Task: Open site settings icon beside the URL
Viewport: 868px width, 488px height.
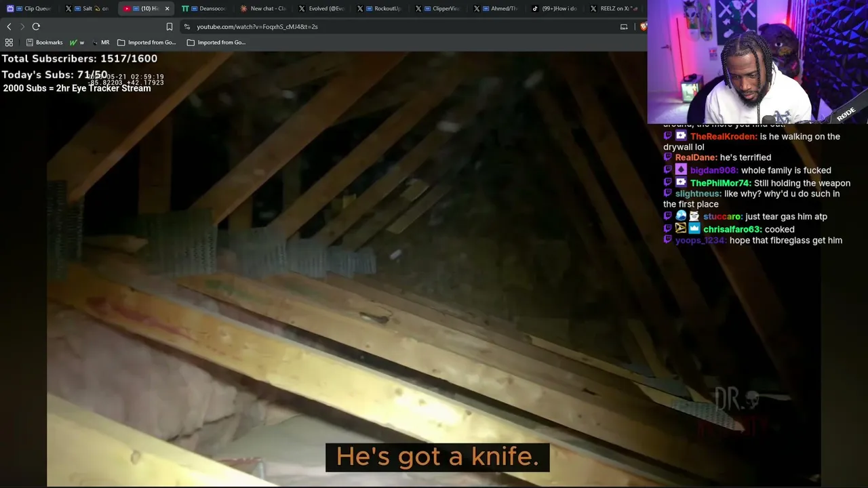Action: (x=187, y=26)
